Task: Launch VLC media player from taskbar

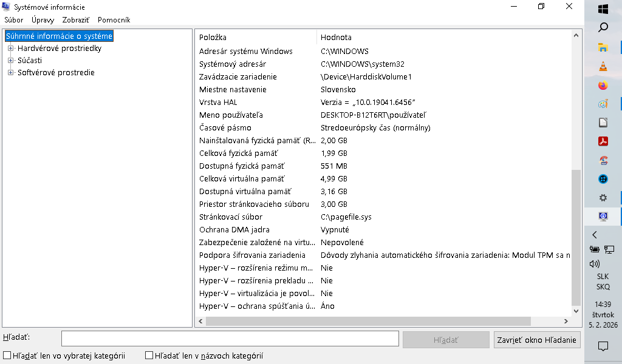Action: click(x=603, y=66)
